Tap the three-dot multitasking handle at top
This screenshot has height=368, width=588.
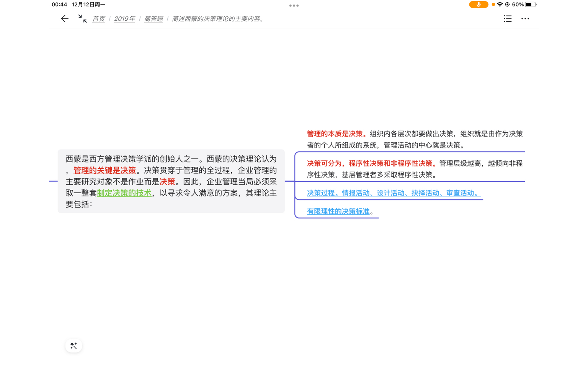pos(294,5)
